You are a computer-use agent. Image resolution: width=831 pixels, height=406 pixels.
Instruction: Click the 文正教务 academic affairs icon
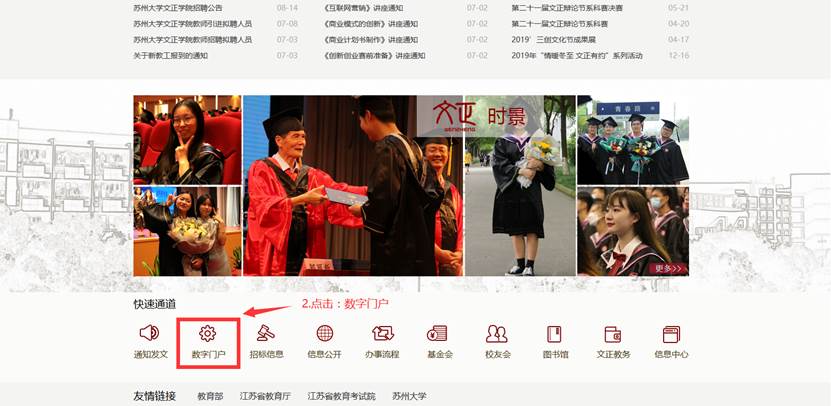612,334
